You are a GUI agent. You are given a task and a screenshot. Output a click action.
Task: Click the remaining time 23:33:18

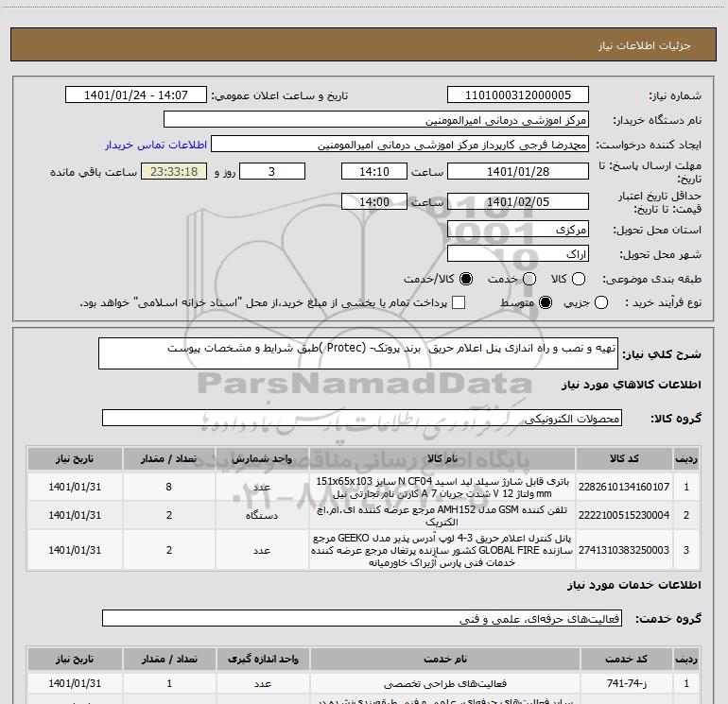[x=174, y=172]
